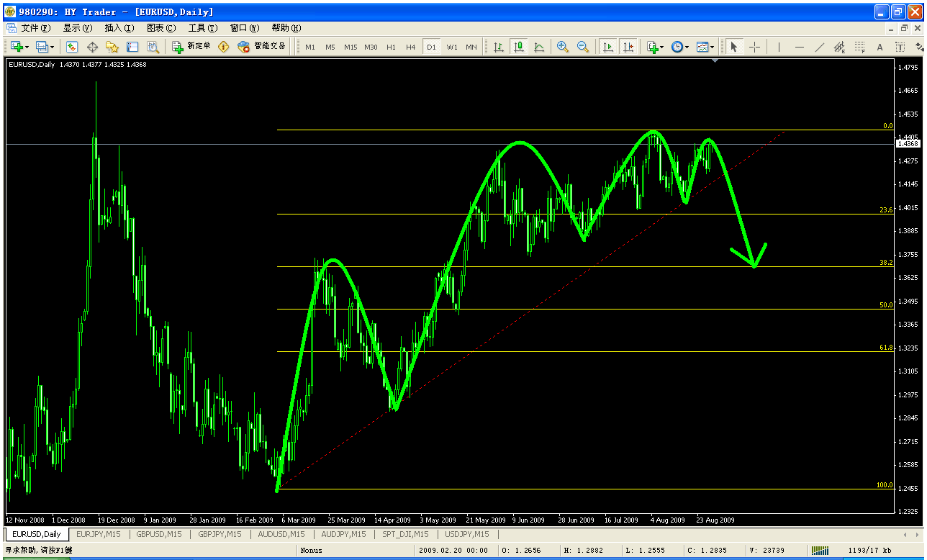Open the Navigator folder-star icon
Screen dimensions: 927x560
tap(112, 47)
